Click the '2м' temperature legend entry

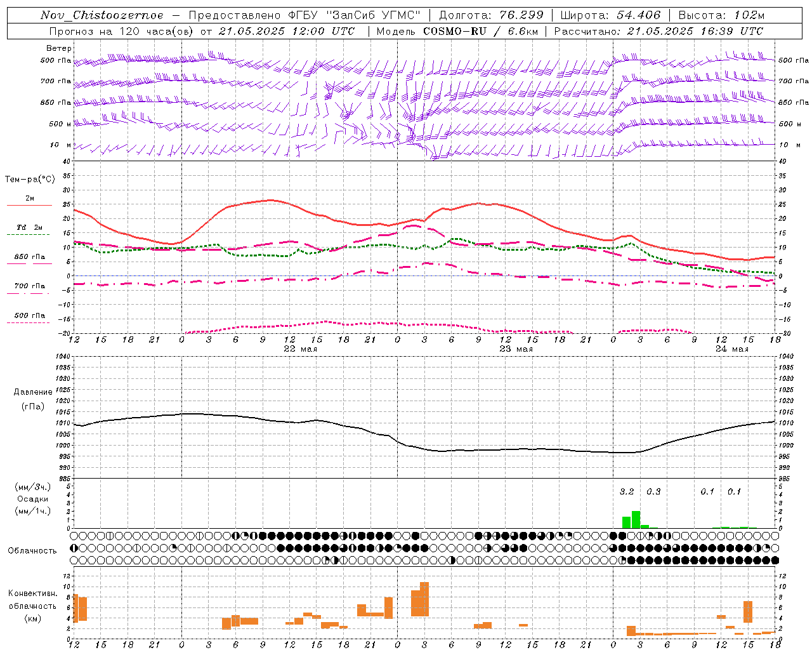[30, 199]
